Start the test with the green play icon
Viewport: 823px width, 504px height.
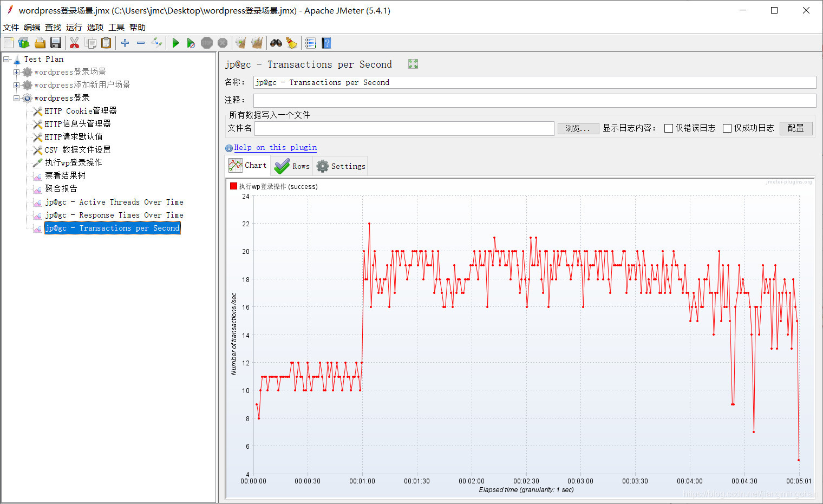tap(175, 43)
